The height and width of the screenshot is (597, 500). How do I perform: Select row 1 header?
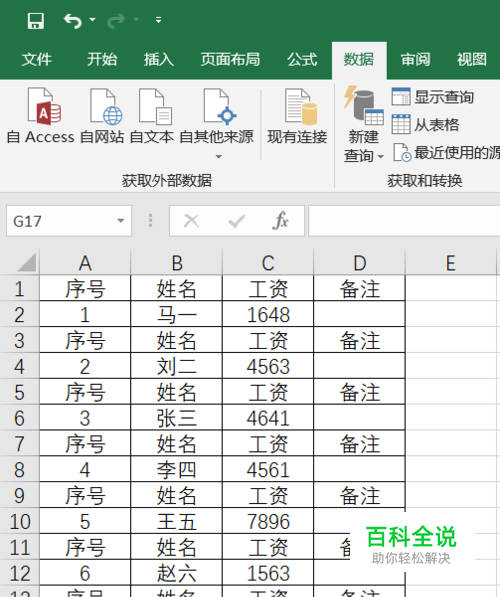click(19, 289)
